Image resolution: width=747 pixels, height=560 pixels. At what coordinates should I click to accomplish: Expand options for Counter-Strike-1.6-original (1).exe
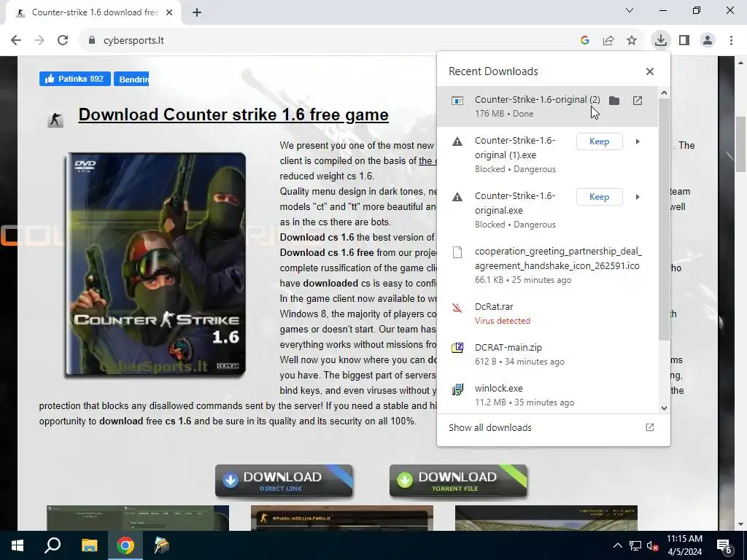point(638,141)
